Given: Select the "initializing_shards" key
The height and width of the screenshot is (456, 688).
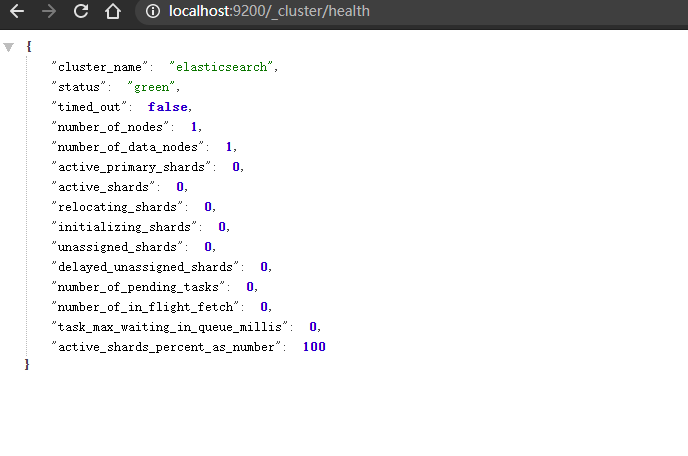Looking at the screenshot, I should click(124, 227).
